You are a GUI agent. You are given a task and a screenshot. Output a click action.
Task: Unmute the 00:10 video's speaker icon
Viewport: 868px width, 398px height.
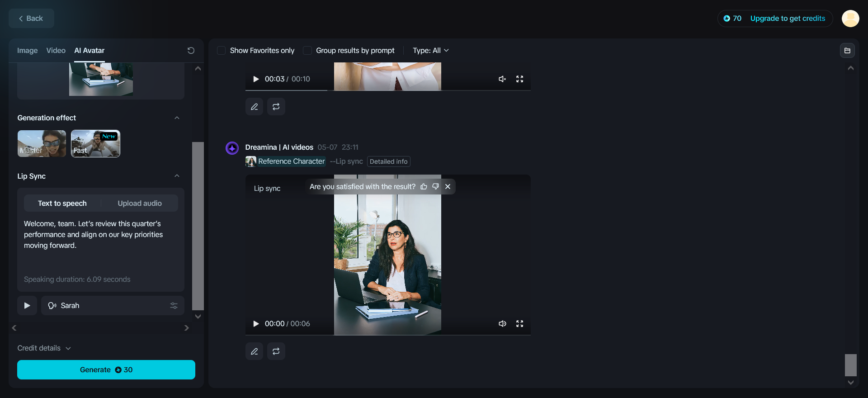pos(502,79)
